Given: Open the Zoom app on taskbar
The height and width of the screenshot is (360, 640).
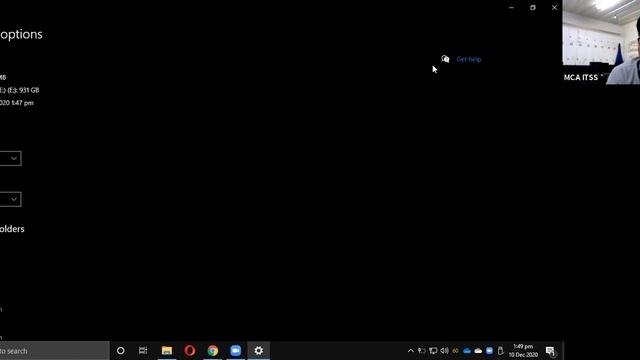Looking at the screenshot, I should click(x=236, y=351).
